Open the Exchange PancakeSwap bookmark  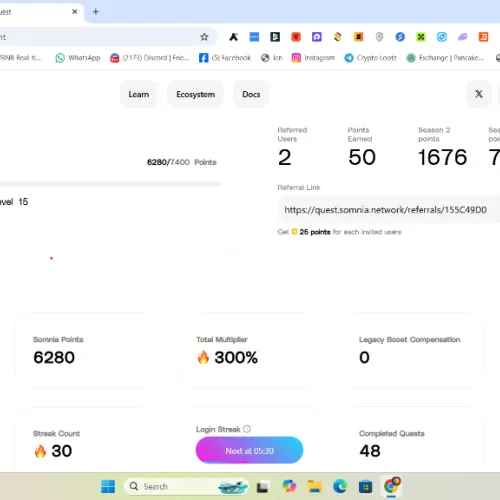445,58
